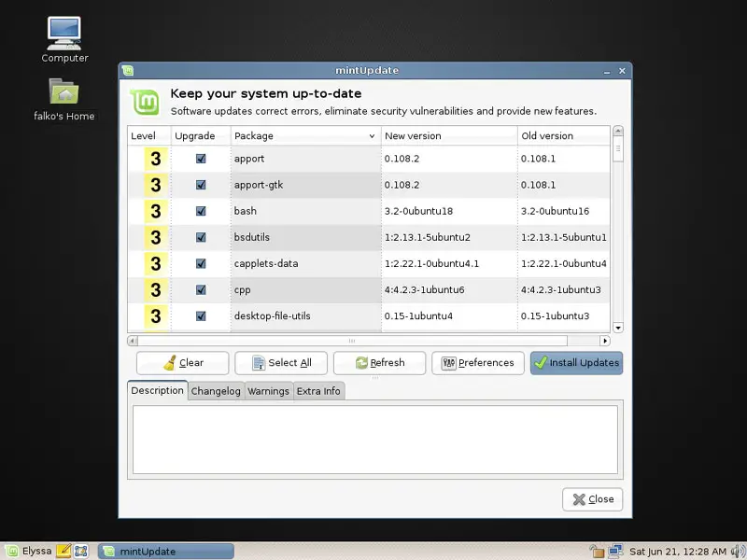747x560 pixels.
Task: Click the horizontal scrollbar track of package list
Action: 467,341
